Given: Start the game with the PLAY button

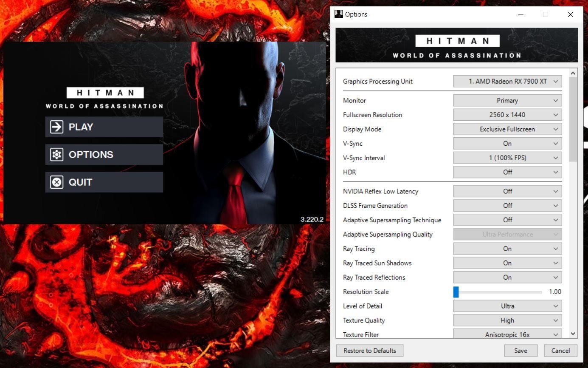Looking at the screenshot, I should click(104, 127).
